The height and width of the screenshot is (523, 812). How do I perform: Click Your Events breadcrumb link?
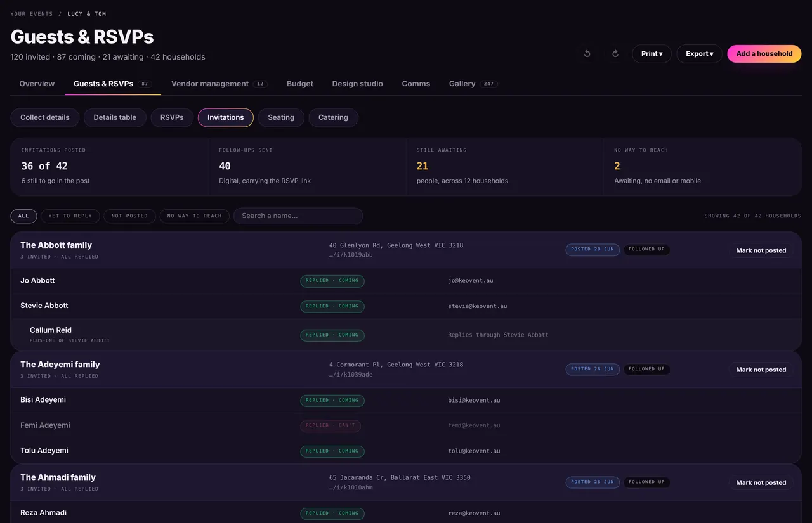pyautogui.click(x=32, y=14)
